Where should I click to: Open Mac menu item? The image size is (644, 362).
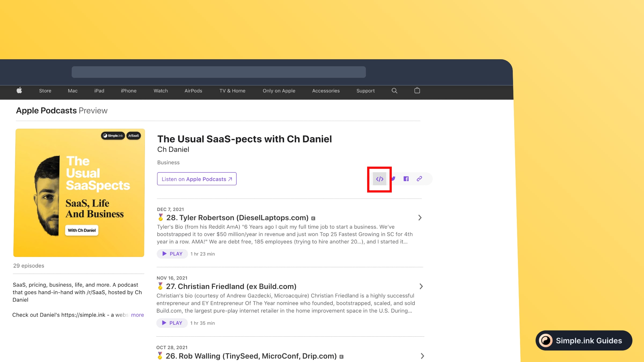(x=73, y=91)
